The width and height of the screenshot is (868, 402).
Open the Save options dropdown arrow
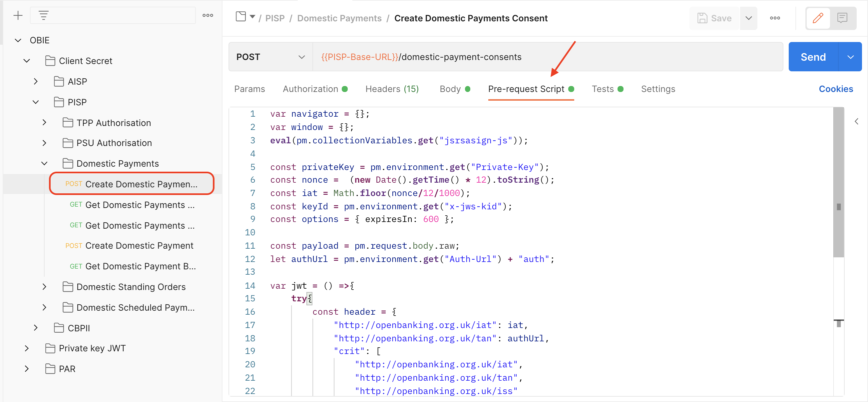pyautogui.click(x=748, y=18)
